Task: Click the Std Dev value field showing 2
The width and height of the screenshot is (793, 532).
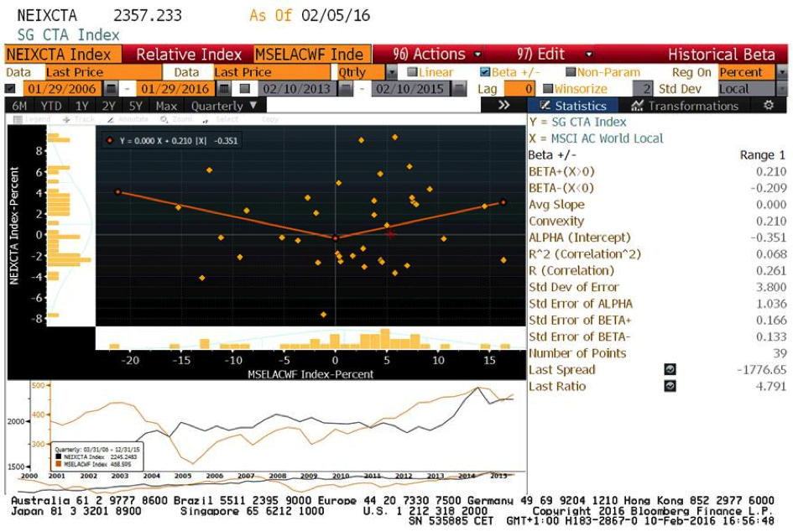Action: click(642, 89)
